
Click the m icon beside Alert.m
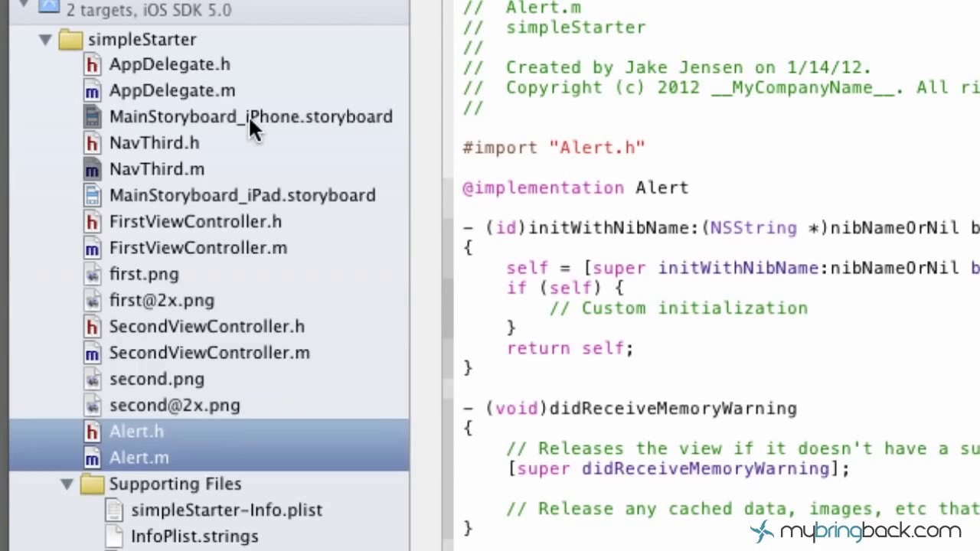coord(92,458)
